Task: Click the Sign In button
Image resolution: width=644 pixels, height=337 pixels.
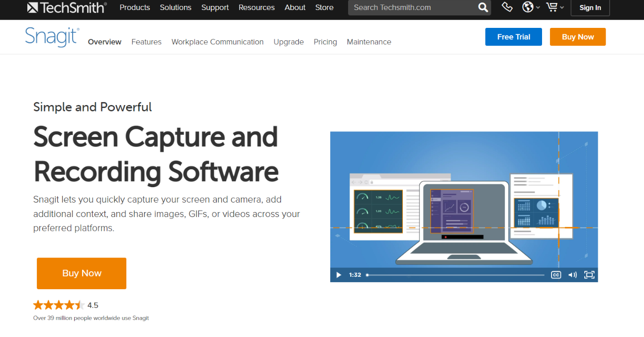Action: point(590,7)
